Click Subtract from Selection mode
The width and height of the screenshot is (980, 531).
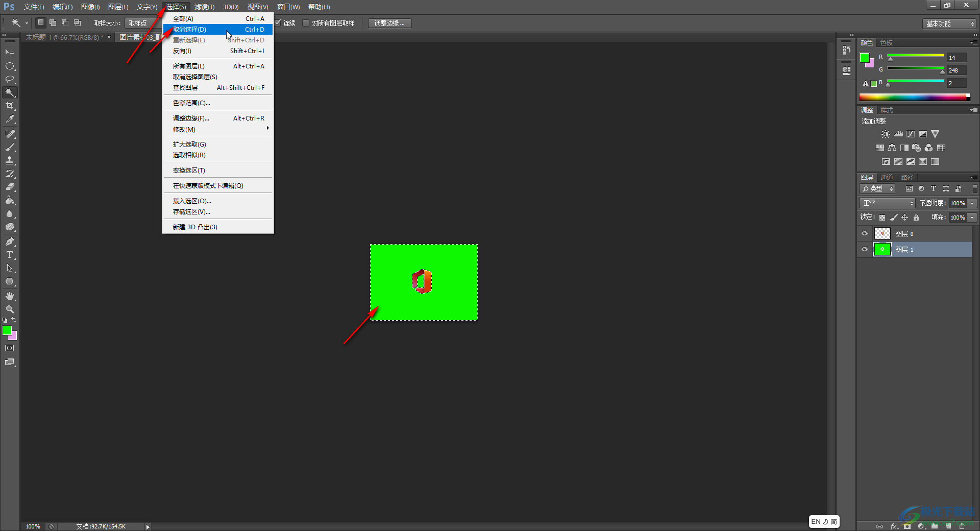pyautogui.click(x=65, y=22)
